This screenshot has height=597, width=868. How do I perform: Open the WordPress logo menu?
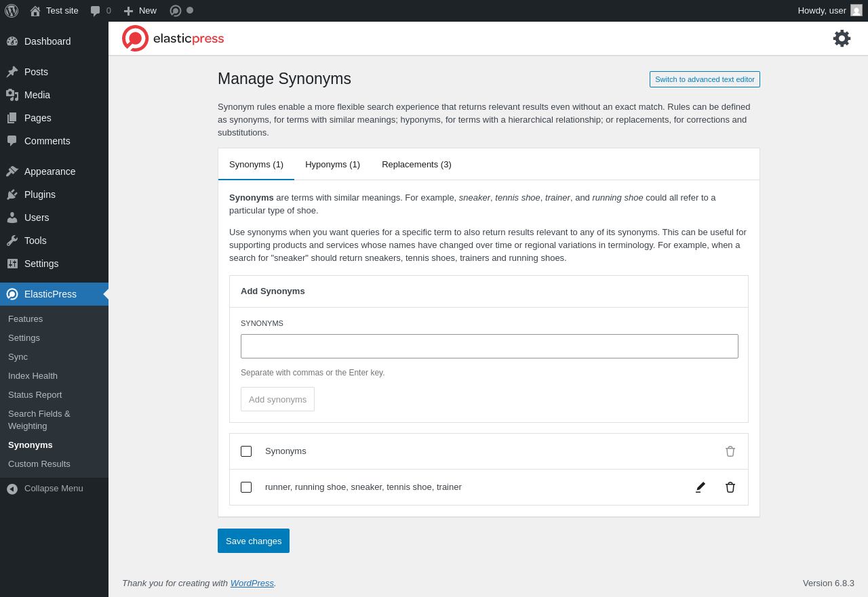click(x=12, y=11)
